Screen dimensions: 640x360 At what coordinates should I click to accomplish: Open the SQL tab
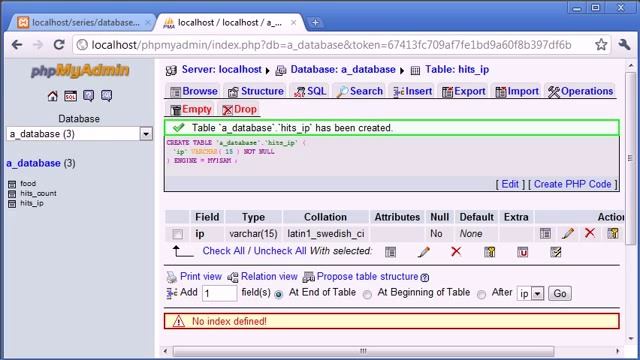tap(310, 91)
